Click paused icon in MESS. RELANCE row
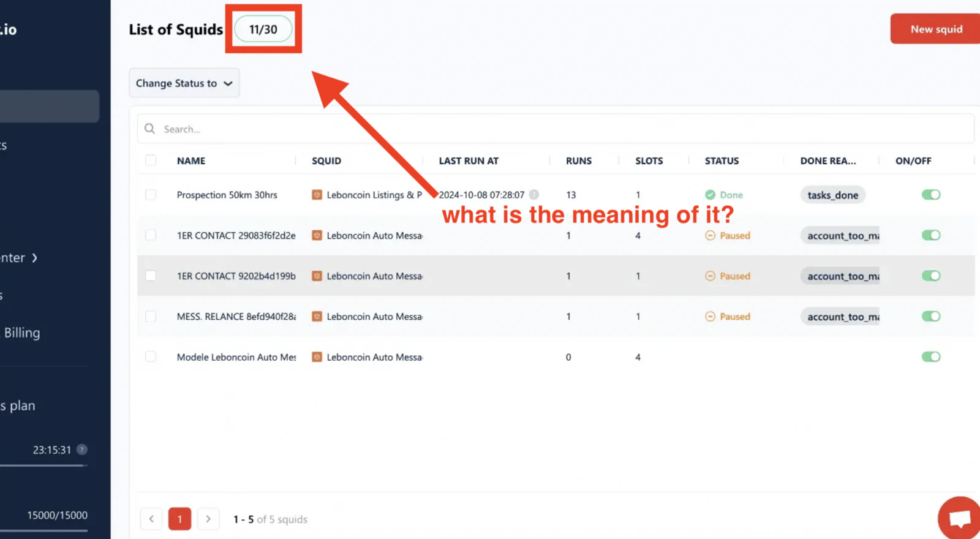Image resolution: width=980 pixels, height=539 pixels. tap(710, 316)
